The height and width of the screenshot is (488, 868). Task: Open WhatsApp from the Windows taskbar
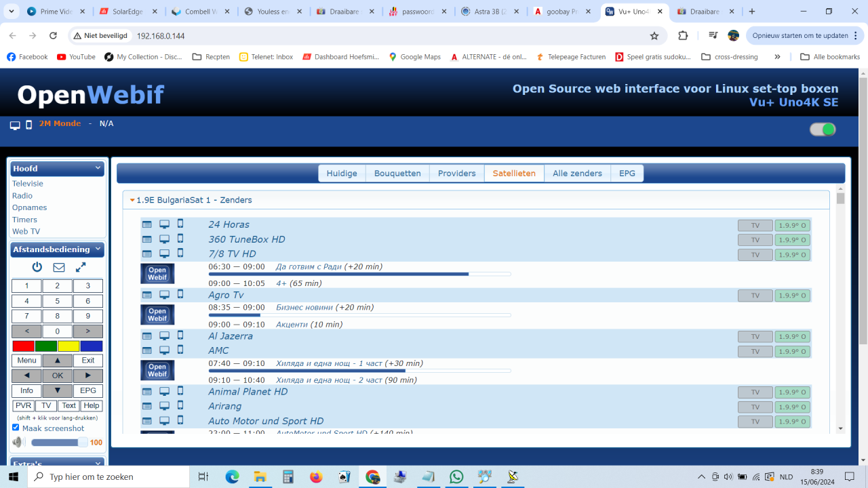456,476
